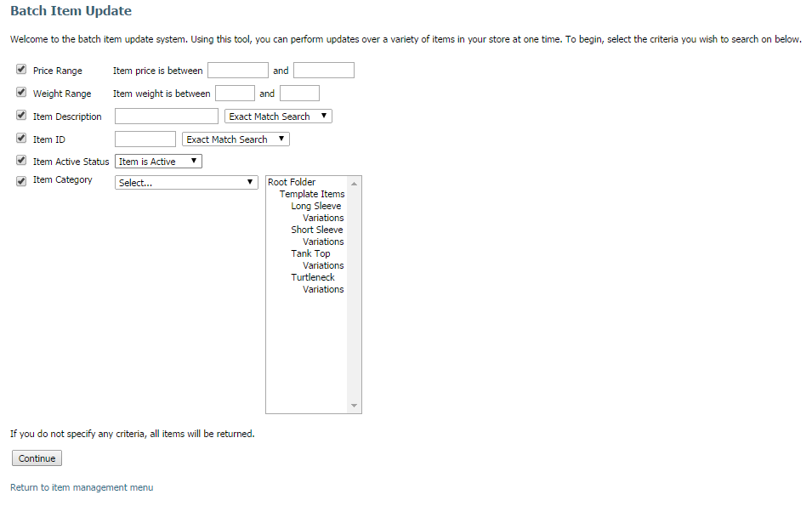The image size is (812, 506).
Task: Toggle the Item ID checkbox
Action: click(x=21, y=138)
